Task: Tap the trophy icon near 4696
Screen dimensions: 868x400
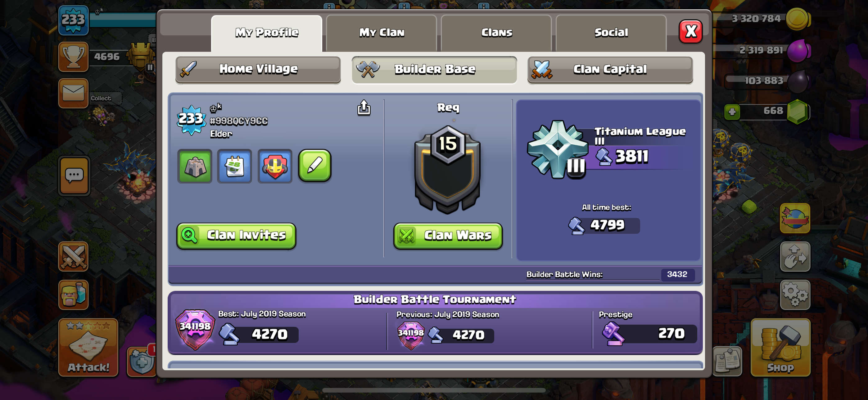Action: point(74,56)
